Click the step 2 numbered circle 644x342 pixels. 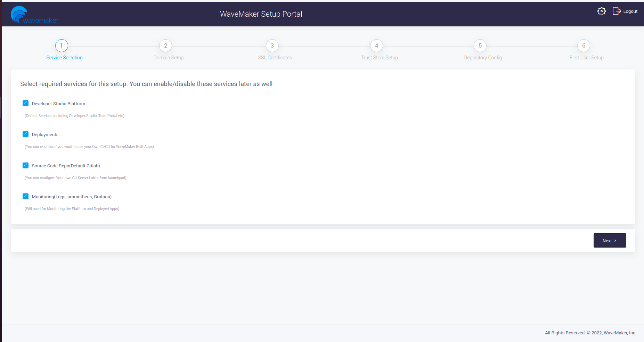click(165, 45)
